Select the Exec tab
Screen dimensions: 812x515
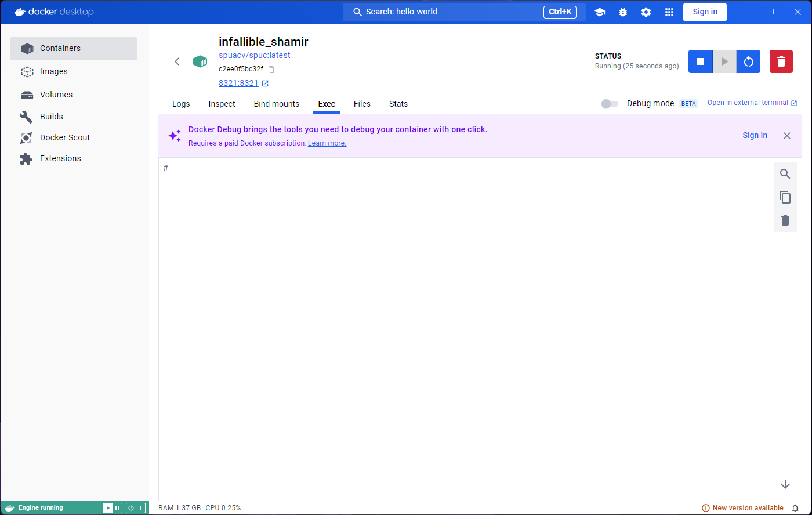pos(327,104)
